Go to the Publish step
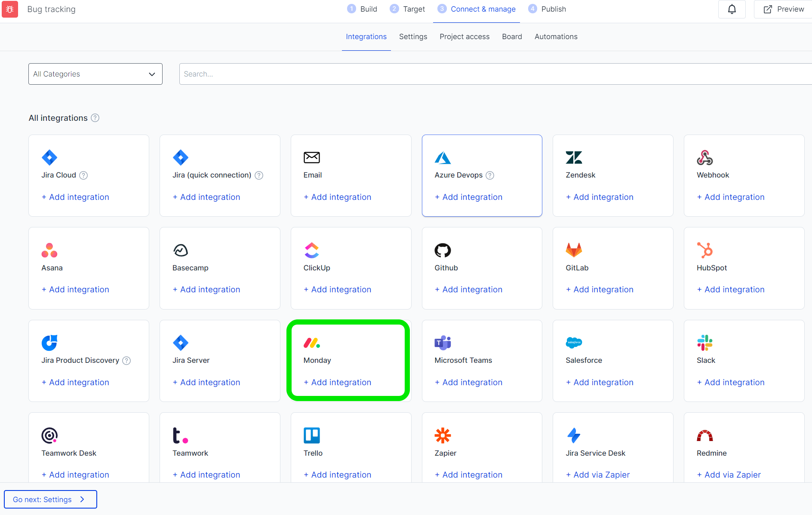This screenshot has height=515, width=812. coord(547,9)
